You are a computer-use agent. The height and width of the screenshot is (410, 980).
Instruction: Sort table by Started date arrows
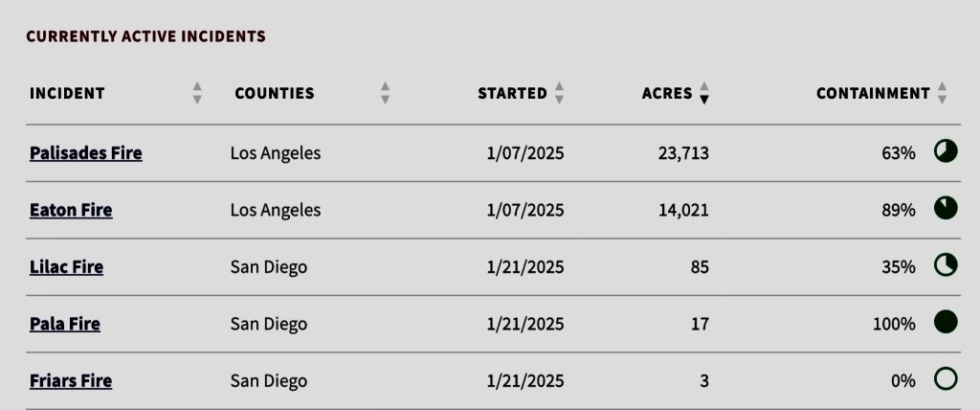(560, 93)
